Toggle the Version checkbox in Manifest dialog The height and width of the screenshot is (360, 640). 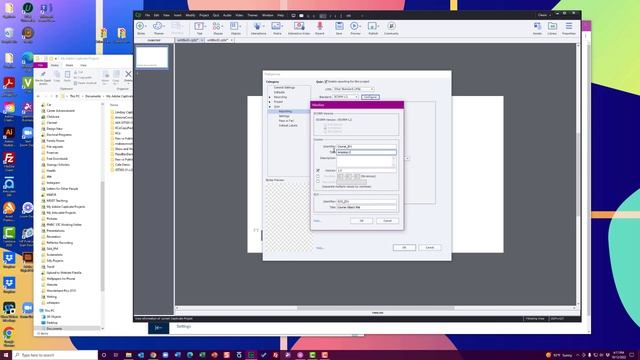pos(318,170)
